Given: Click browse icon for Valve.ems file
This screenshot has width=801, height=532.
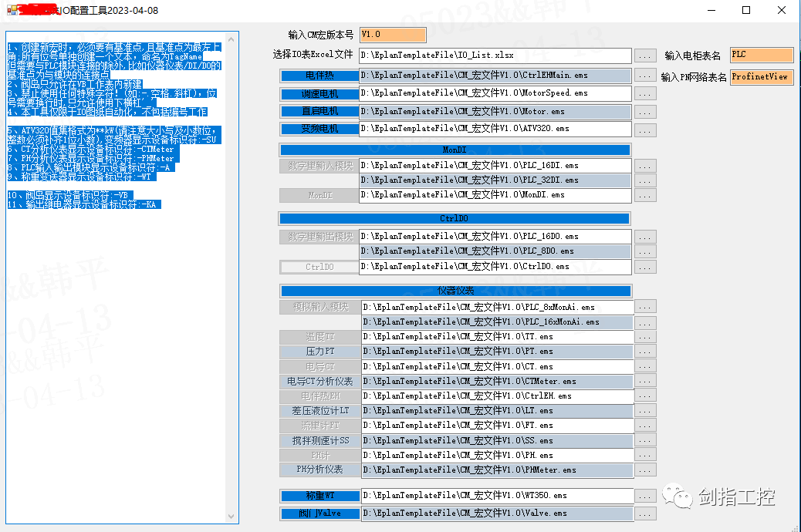Looking at the screenshot, I should (645, 513).
